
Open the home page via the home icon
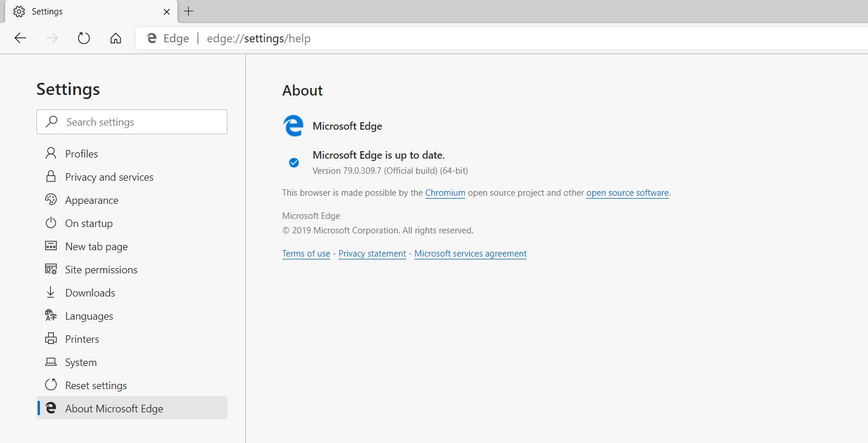click(x=115, y=38)
